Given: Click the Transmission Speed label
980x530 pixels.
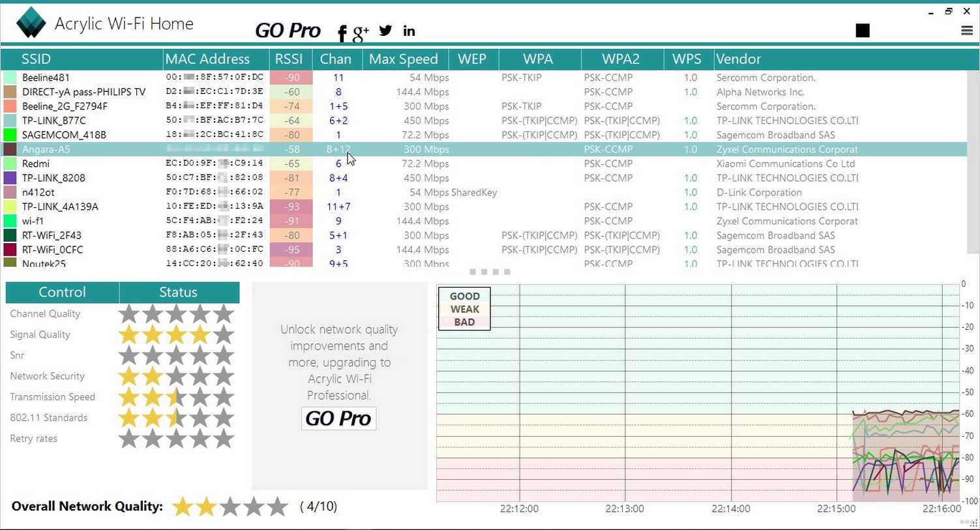Looking at the screenshot, I should (52, 397).
